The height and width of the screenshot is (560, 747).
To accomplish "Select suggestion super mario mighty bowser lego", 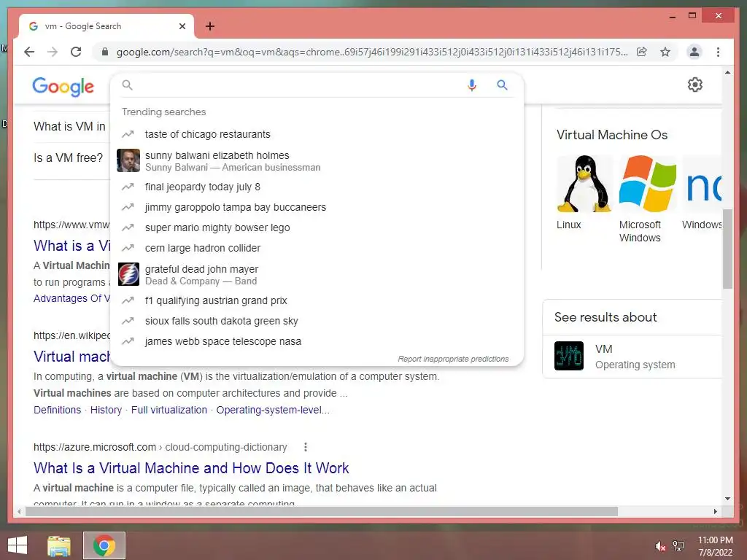I will 317,227.
